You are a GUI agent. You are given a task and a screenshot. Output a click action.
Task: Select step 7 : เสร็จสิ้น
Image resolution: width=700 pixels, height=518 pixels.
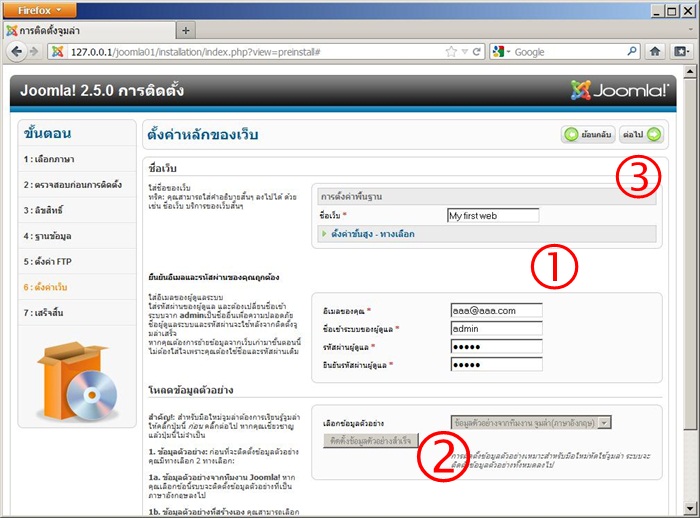[77, 313]
